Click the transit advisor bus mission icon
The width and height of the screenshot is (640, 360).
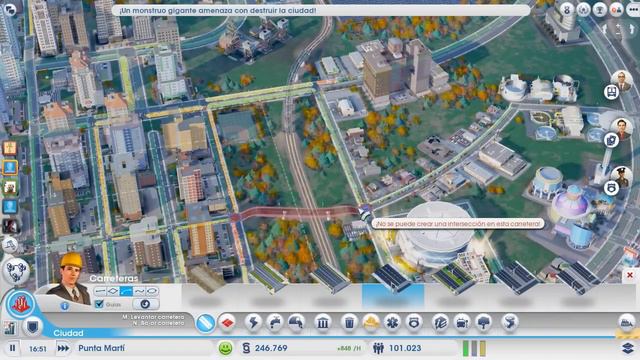pyautogui.click(x=611, y=92)
